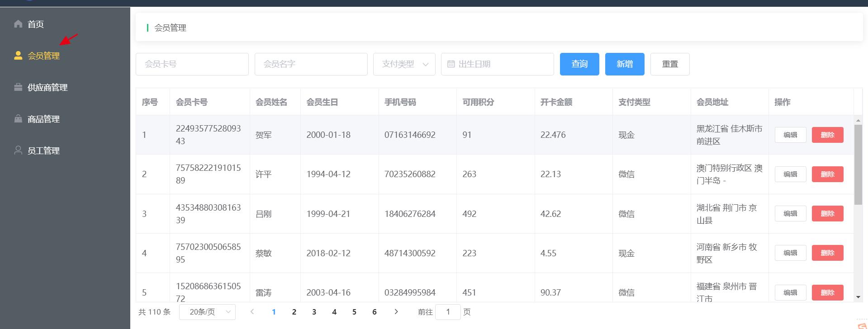Go to pagination page 4
Image resolution: width=868 pixels, height=329 pixels.
pyautogui.click(x=334, y=312)
